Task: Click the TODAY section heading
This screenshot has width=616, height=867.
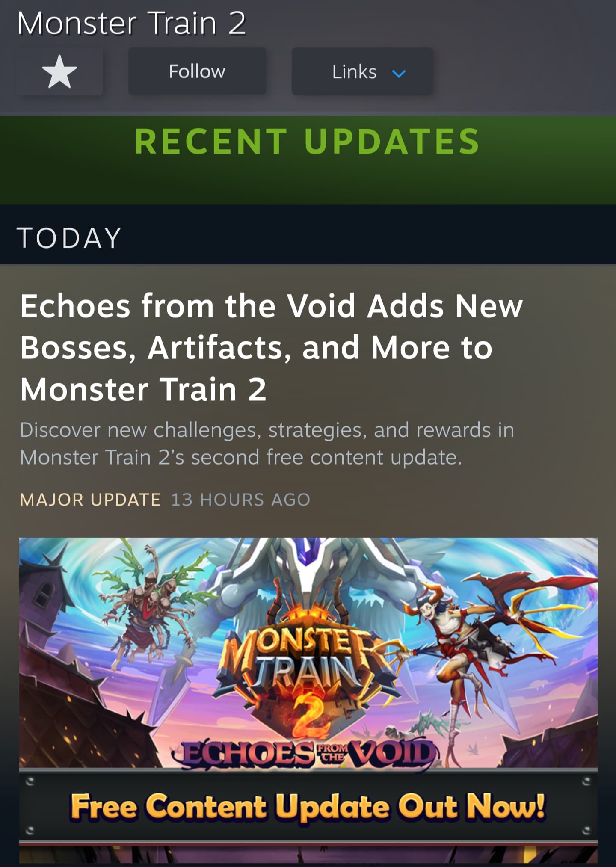Action: [69, 238]
